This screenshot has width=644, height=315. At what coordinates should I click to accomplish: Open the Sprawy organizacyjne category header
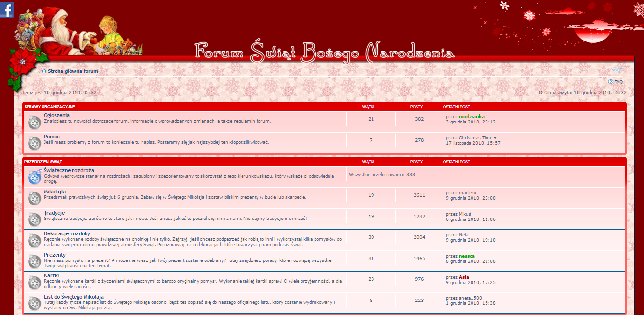pyautogui.click(x=50, y=107)
